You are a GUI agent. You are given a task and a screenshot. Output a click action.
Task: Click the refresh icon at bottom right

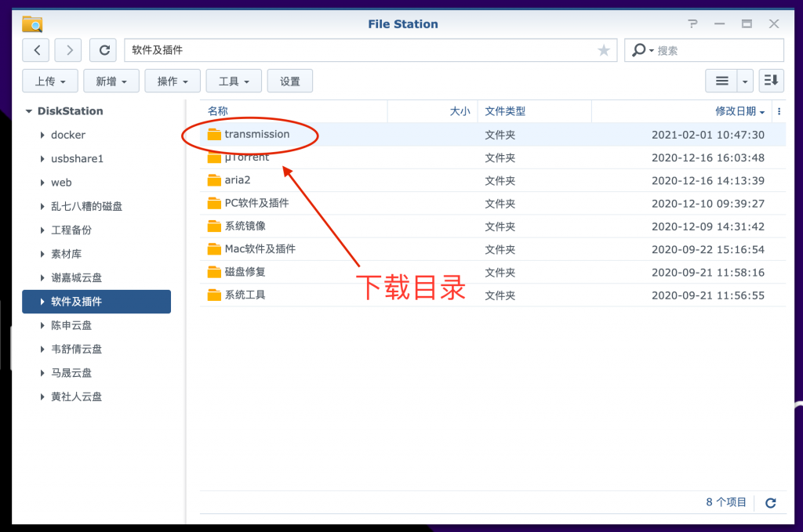point(770,503)
